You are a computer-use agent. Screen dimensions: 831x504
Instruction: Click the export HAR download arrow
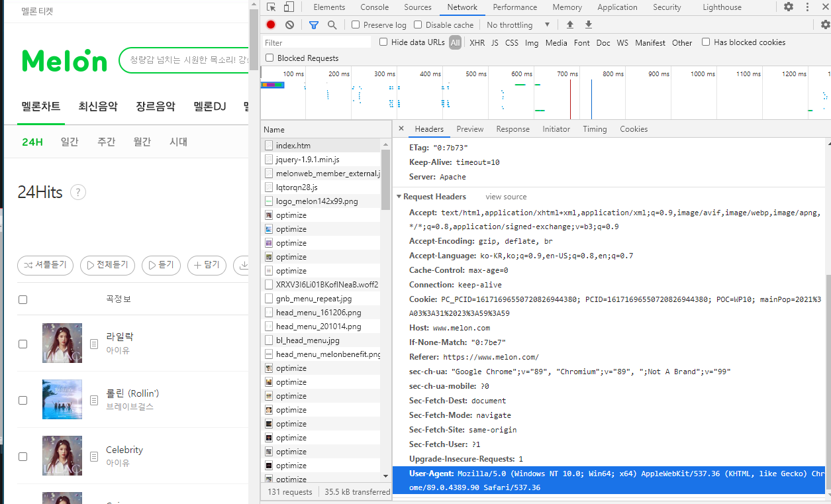(589, 25)
